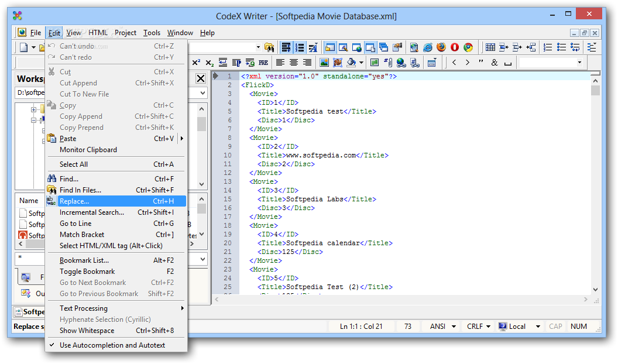Toggle the word wrap toolbar icon
Screen dimensions: 618x364
tap(286, 47)
